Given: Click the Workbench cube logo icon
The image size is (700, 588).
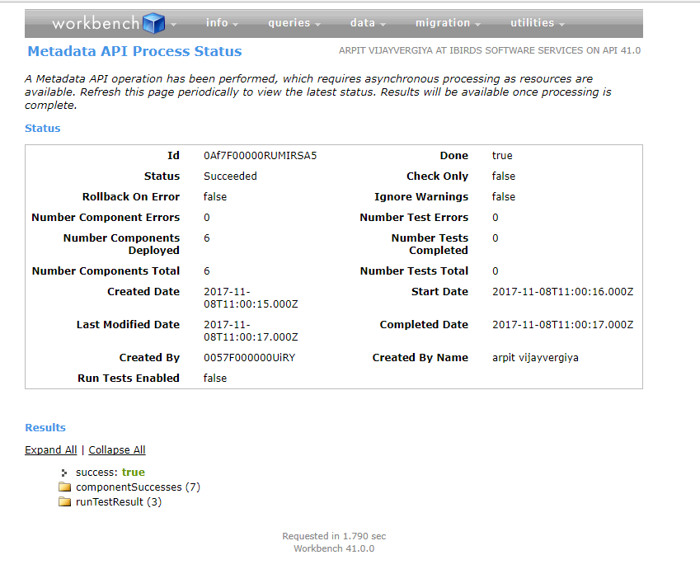Looking at the screenshot, I should click(154, 23).
